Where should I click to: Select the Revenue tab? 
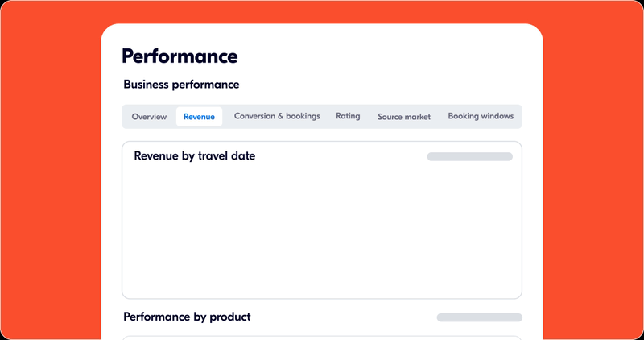[199, 117]
